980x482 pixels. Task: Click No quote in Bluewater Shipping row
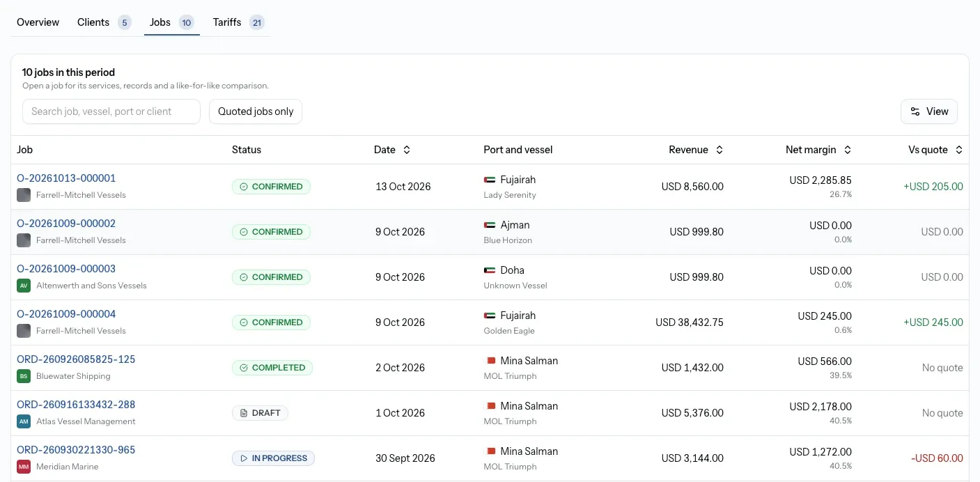942,368
